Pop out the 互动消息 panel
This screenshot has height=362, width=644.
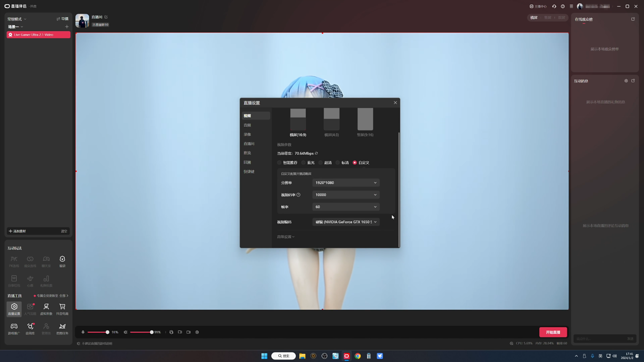633,80
